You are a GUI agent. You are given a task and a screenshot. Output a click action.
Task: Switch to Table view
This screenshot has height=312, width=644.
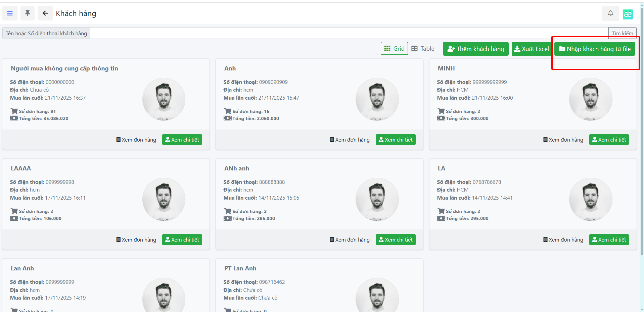[x=423, y=49]
